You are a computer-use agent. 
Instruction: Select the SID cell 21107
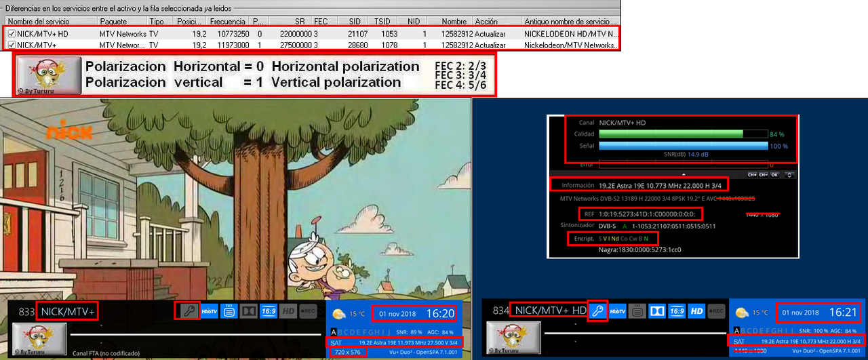coord(357,34)
